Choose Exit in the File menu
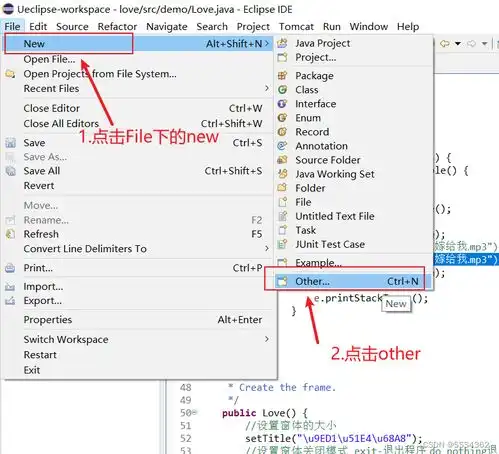This screenshot has height=454, width=499. pyautogui.click(x=138, y=370)
